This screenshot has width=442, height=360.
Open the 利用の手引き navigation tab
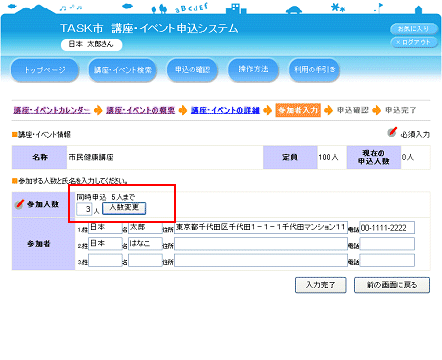point(314,69)
